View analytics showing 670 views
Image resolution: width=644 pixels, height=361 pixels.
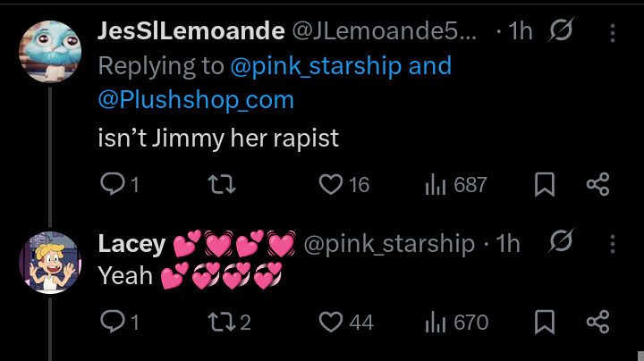click(457, 321)
